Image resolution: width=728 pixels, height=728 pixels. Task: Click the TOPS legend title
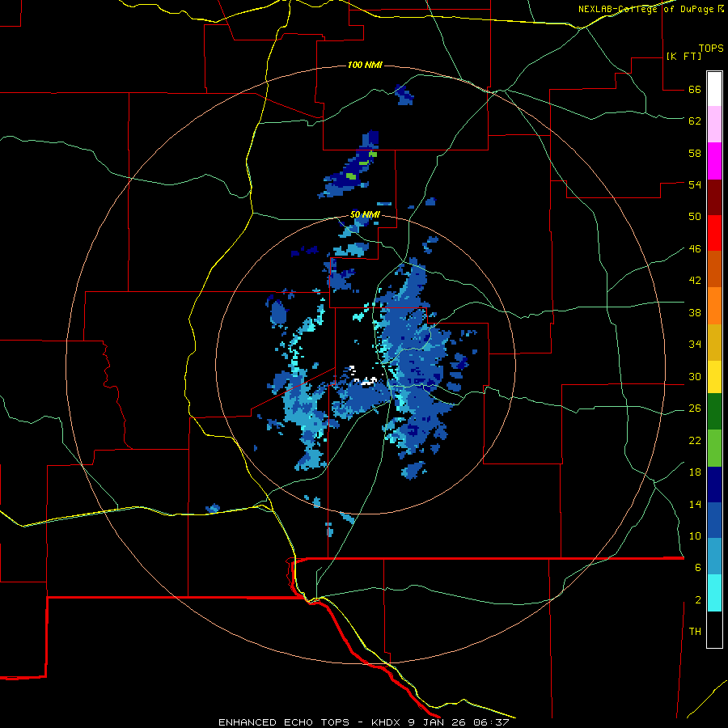click(x=711, y=48)
